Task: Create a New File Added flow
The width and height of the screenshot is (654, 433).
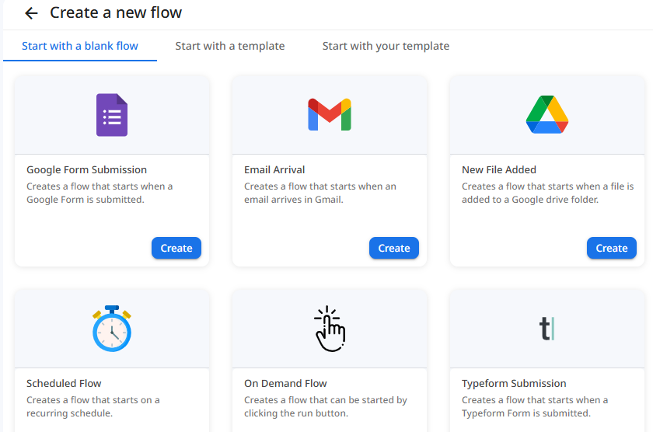Action: (611, 248)
